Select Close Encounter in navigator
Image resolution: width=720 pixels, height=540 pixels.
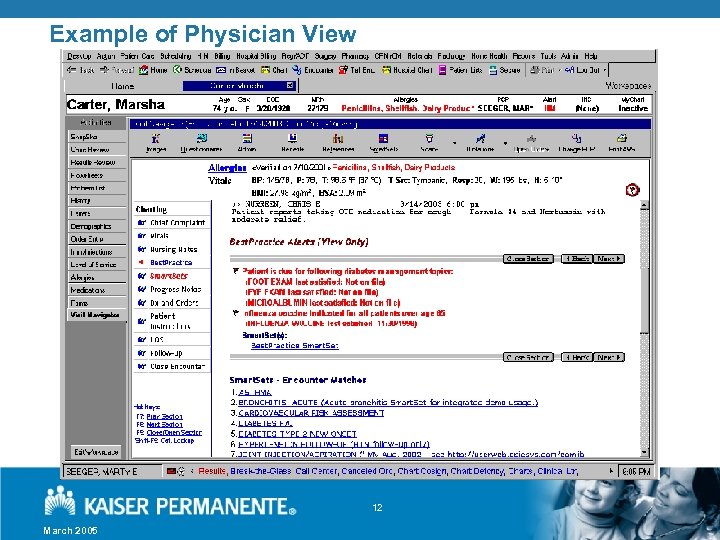[177, 366]
